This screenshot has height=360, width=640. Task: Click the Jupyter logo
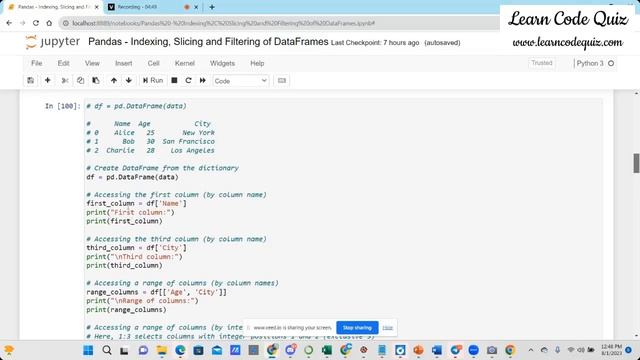point(53,42)
